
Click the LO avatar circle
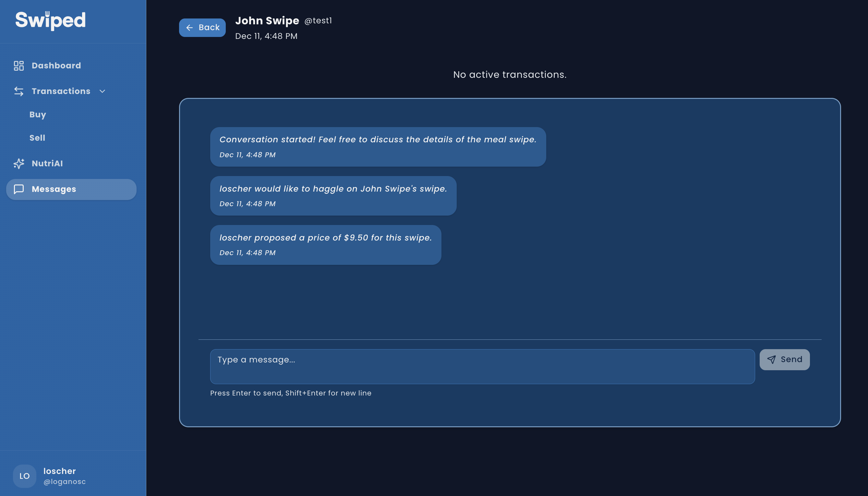pos(24,476)
